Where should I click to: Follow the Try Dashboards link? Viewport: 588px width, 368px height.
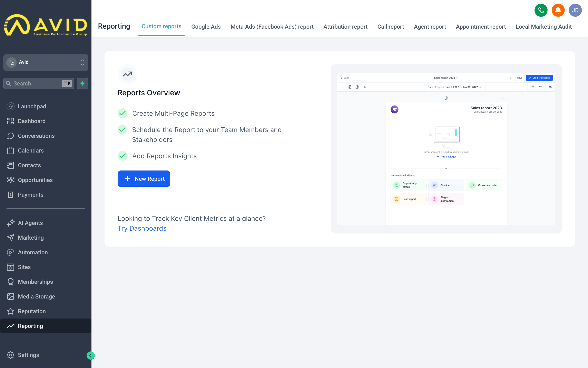tap(142, 228)
